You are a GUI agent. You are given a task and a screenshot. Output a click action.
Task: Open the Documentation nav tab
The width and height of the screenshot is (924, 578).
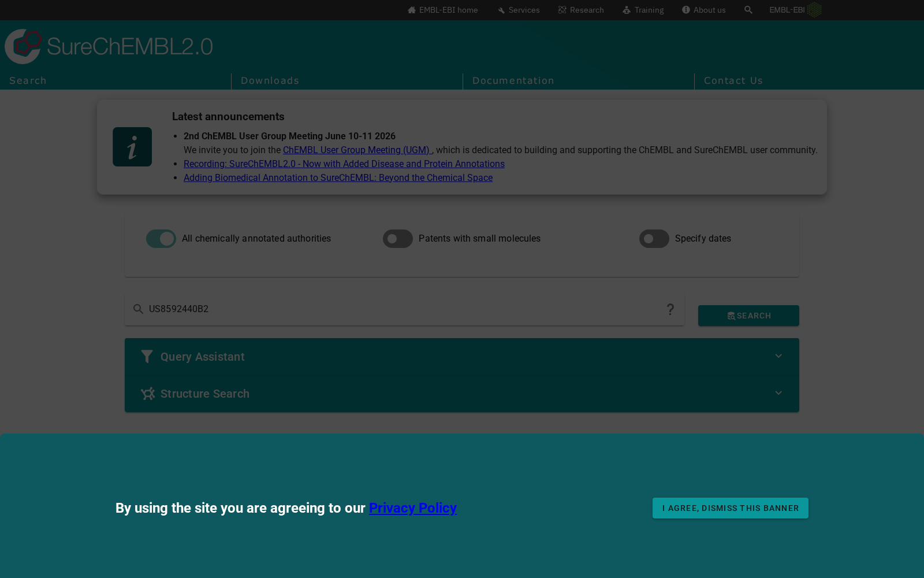513,81
